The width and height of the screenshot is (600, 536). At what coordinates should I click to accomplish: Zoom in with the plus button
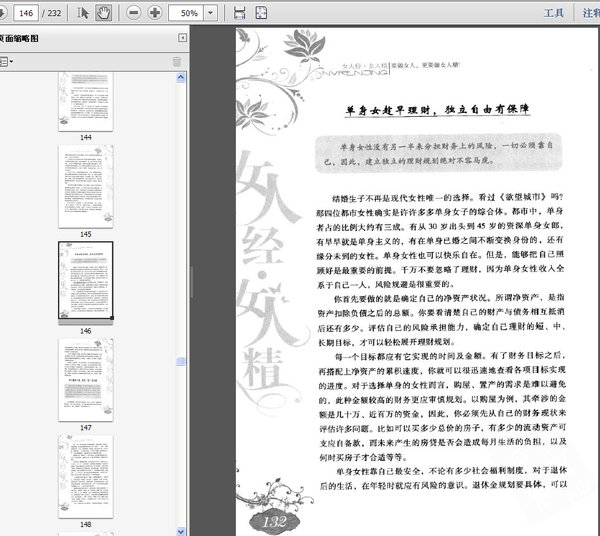coord(155,13)
